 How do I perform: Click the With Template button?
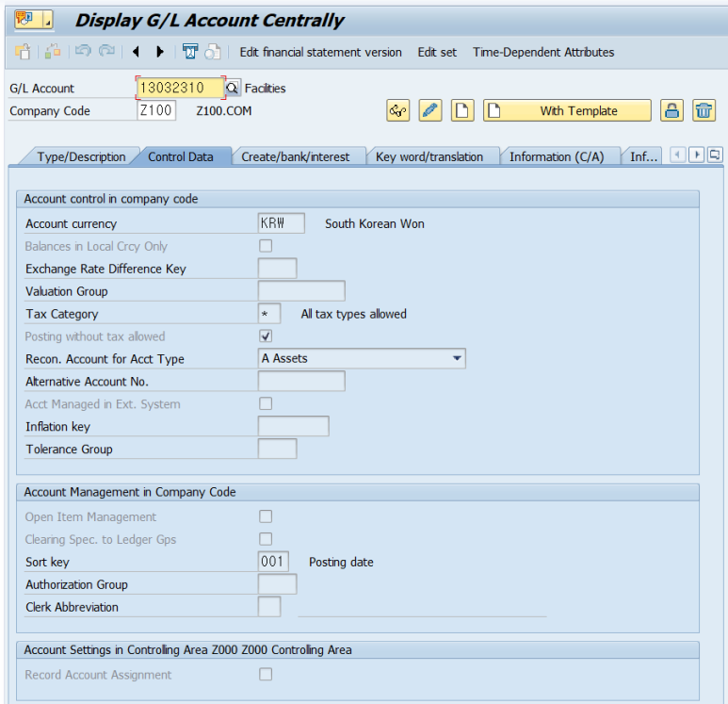(x=567, y=110)
